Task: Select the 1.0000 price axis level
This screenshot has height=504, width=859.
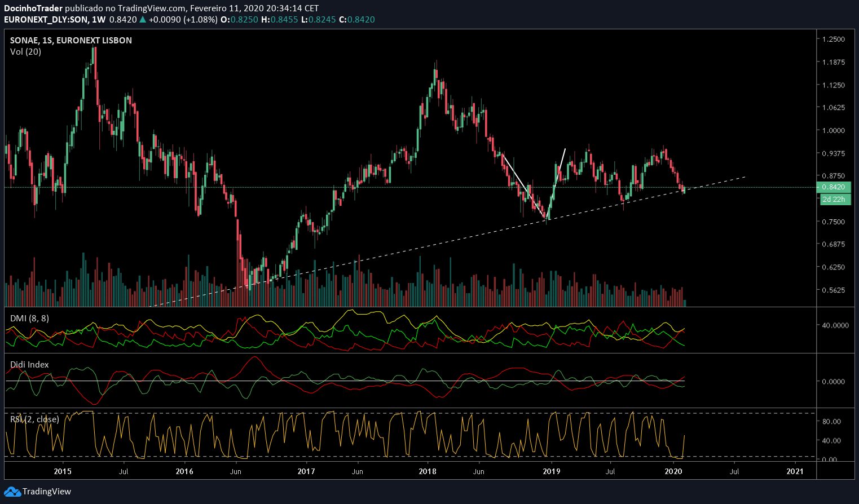Action: pos(833,131)
